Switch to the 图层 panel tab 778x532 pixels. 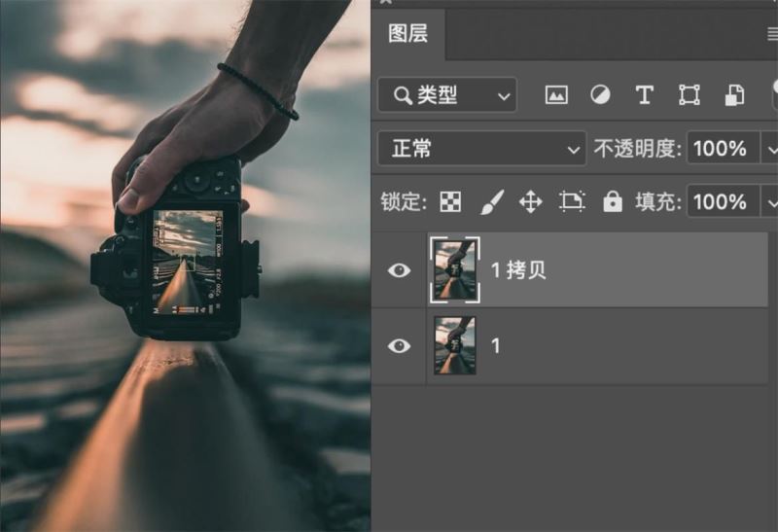point(407,34)
